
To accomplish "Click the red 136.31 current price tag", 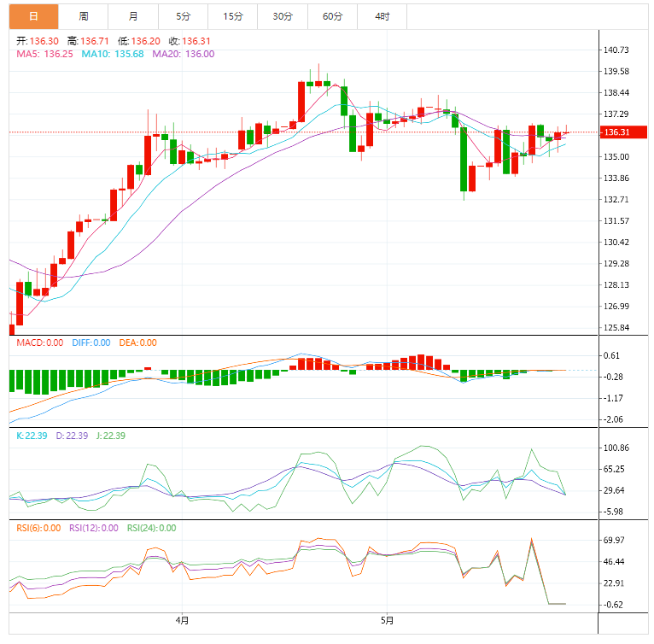I will coord(623,132).
